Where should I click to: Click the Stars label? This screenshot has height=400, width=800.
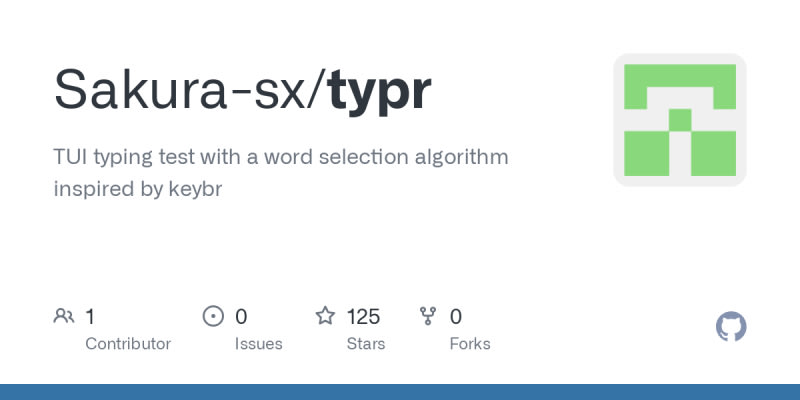366,344
